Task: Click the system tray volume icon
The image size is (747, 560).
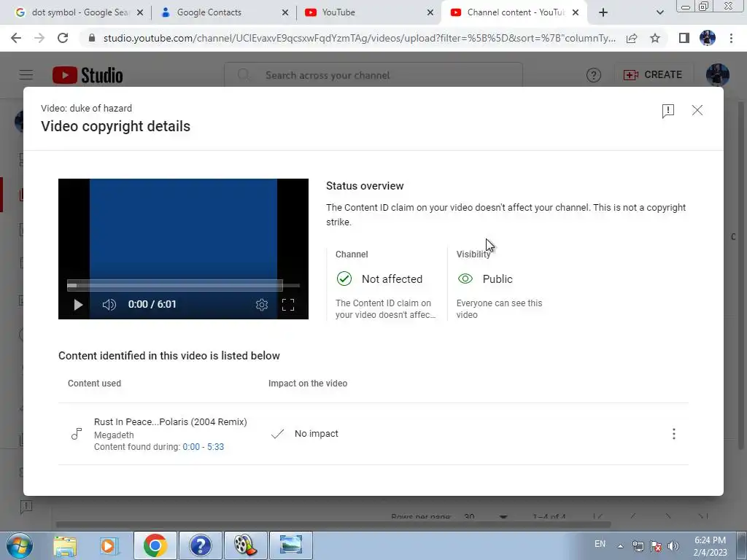Action: tap(673, 546)
